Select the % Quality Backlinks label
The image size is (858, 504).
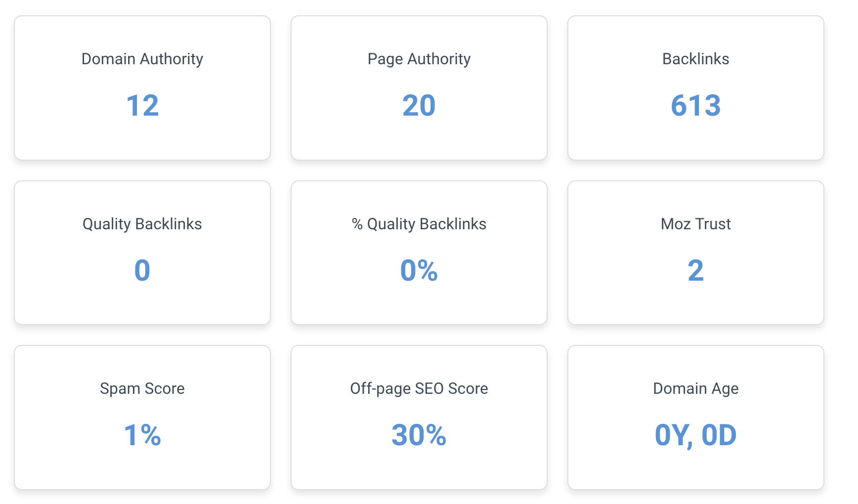[x=419, y=224]
